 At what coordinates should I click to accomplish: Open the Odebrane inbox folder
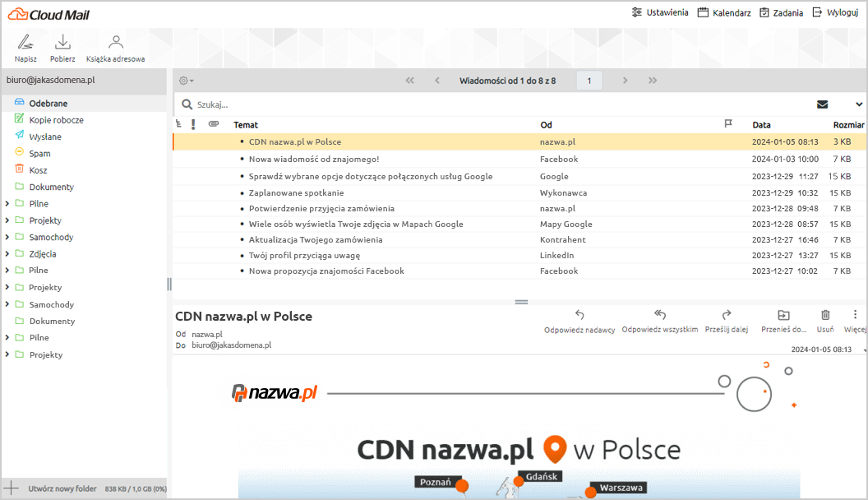point(84,103)
